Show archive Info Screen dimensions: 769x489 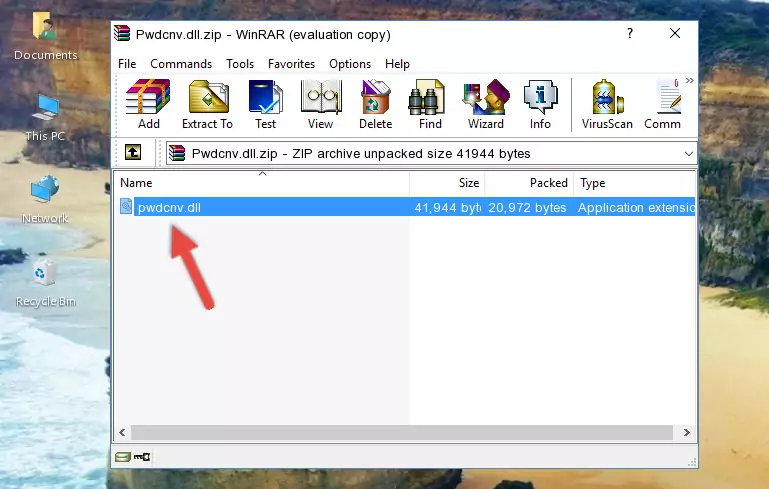tap(540, 104)
